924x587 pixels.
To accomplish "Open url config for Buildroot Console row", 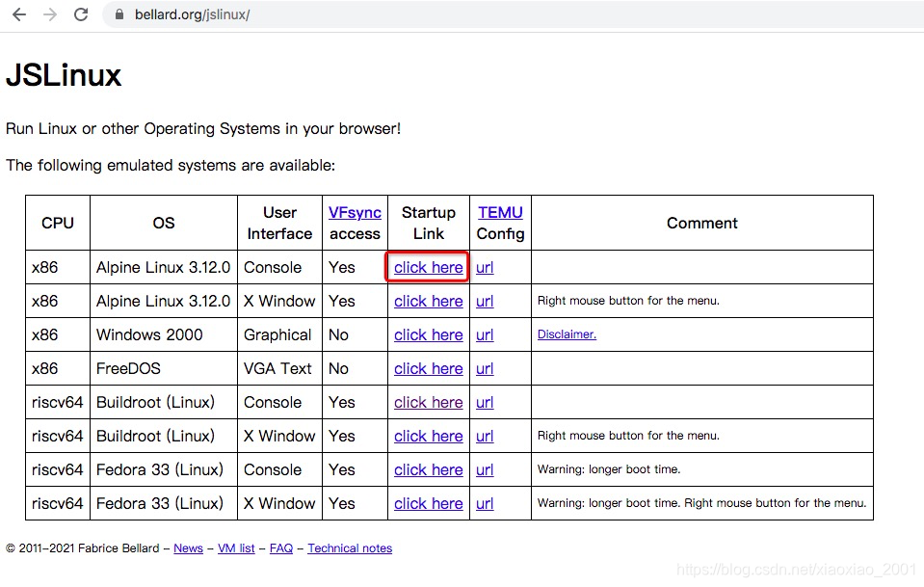I will pos(485,403).
